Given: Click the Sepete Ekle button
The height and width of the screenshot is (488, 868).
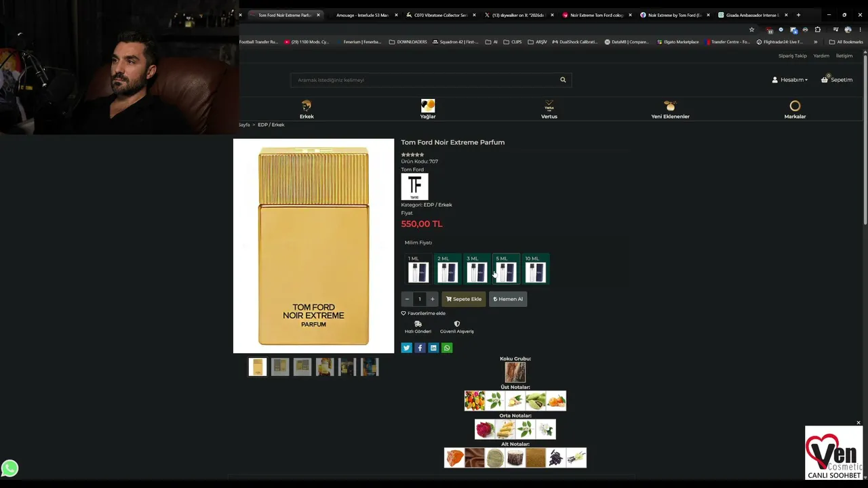Looking at the screenshot, I should (464, 299).
